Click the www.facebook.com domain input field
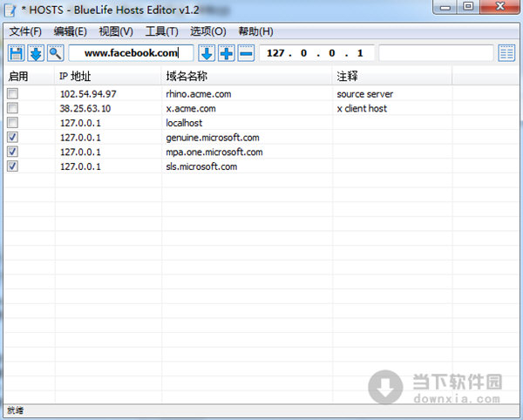Image resolution: width=523 pixels, height=420 pixels. pyautogui.click(x=131, y=53)
